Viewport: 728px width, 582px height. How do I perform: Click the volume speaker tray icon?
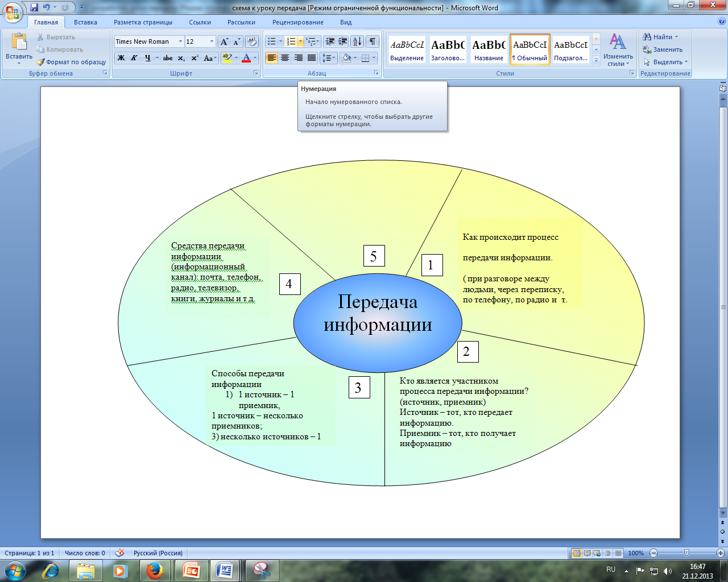tap(668, 571)
